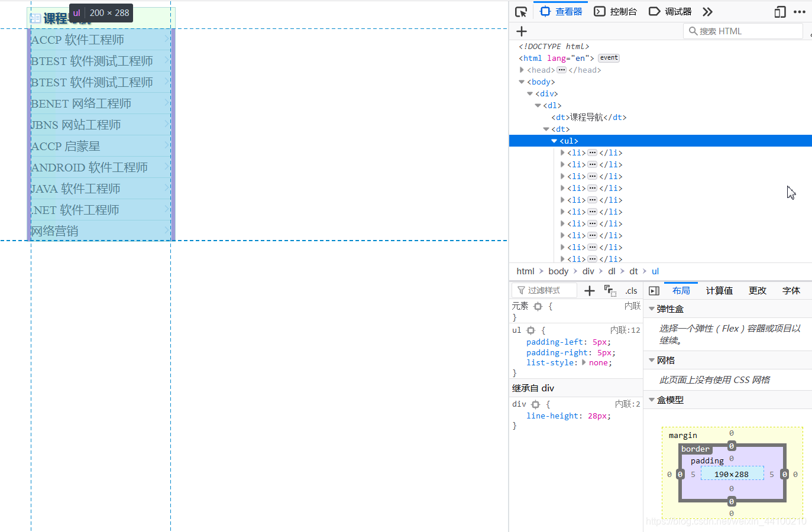Viewport: 812px width, 532px height.
Task: Collapse the body node
Action: 522,82
